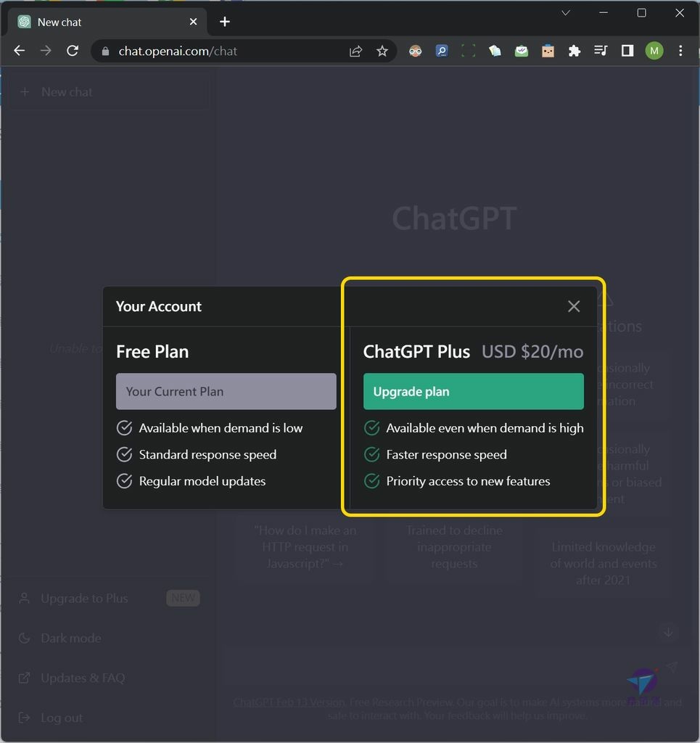
Task: Open the blue magnifier extension
Action: tap(442, 52)
